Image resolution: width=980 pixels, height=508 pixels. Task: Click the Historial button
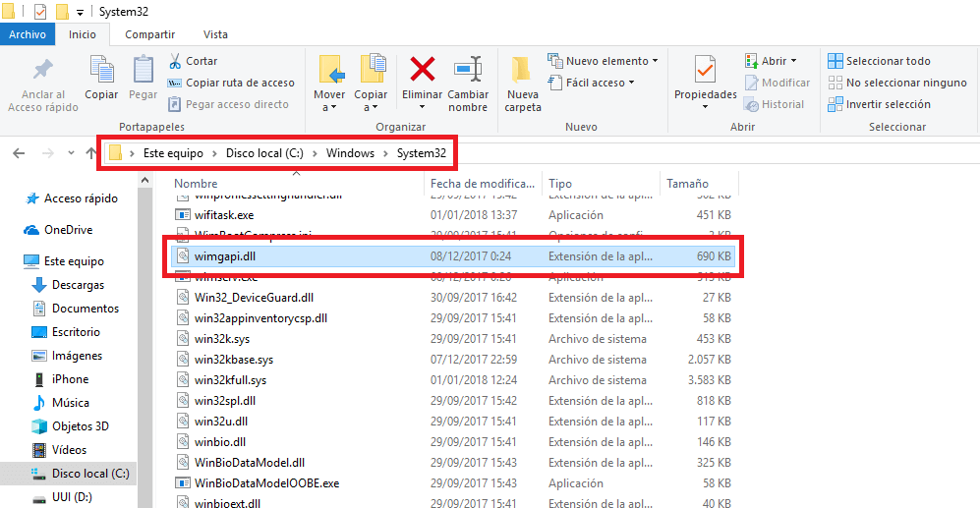pos(774,104)
